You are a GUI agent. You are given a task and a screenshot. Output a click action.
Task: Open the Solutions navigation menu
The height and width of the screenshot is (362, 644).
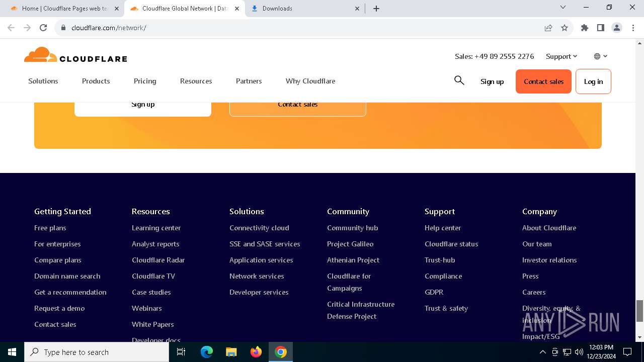(x=43, y=81)
